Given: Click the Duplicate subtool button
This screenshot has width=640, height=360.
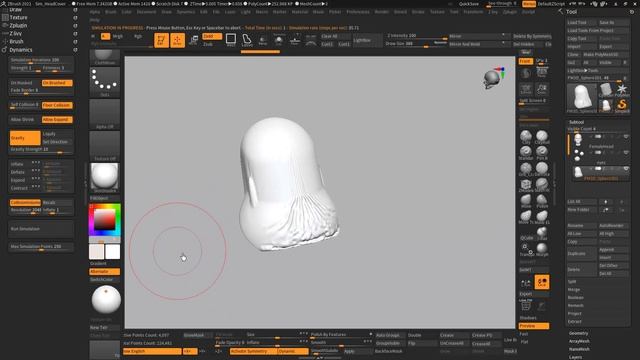Looking at the screenshot, I should click(582, 253).
